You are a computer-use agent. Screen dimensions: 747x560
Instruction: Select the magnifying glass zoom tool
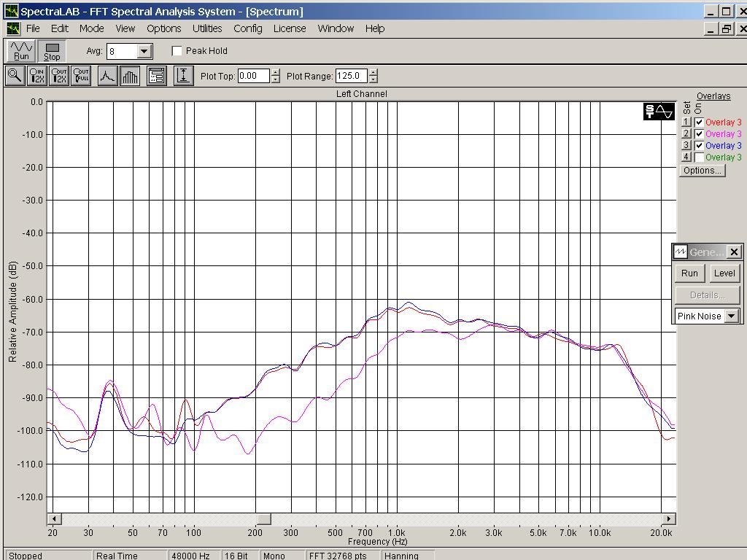pyautogui.click(x=15, y=76)
